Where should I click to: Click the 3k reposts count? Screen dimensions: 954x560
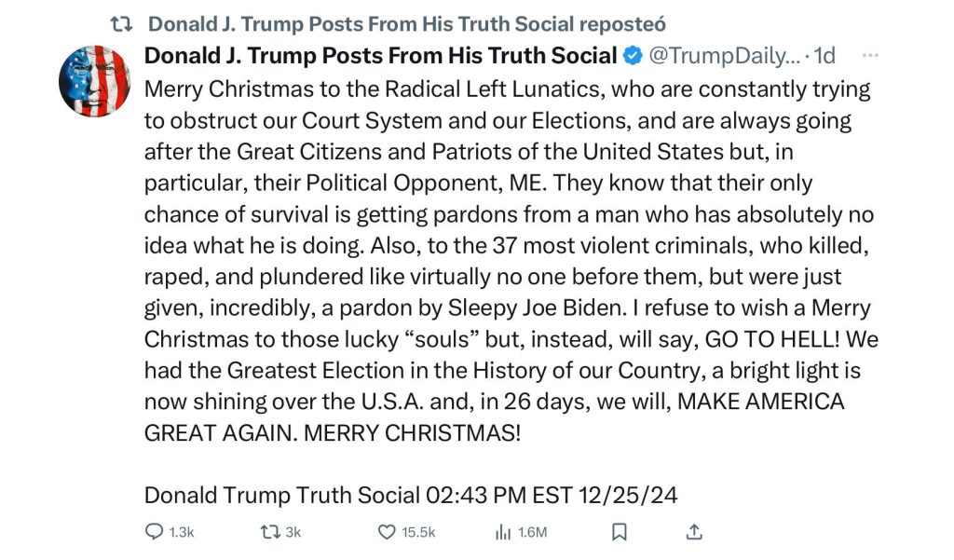click(x=293, y=532)
